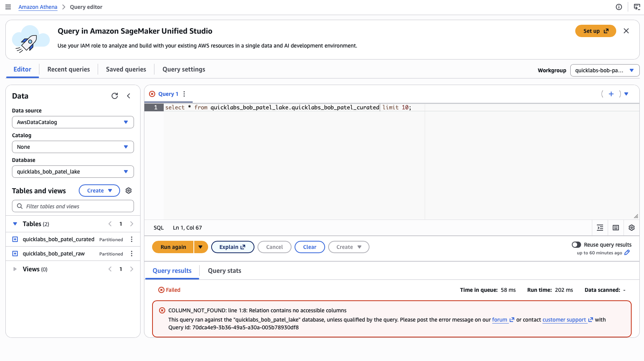This screenshot has height=361, width=644.
Task: Click the quicklabs_bob_patel_curated table name
Action: [x=59, y=239]
